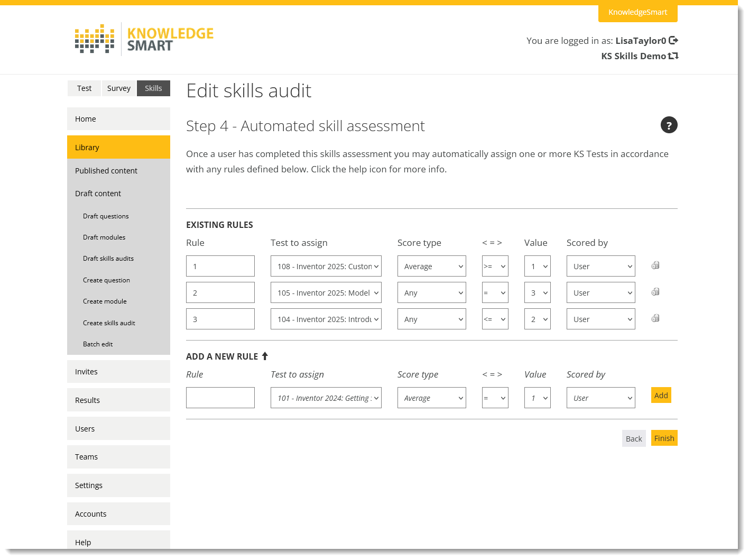
Task: Click the Rule number field containing 3
Action: [220, 319]
